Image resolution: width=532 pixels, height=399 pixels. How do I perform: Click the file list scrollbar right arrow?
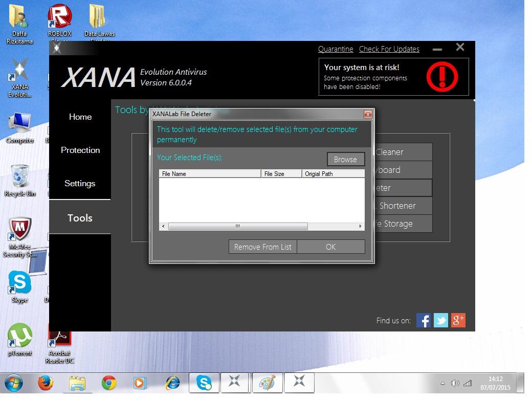point(360,226)
